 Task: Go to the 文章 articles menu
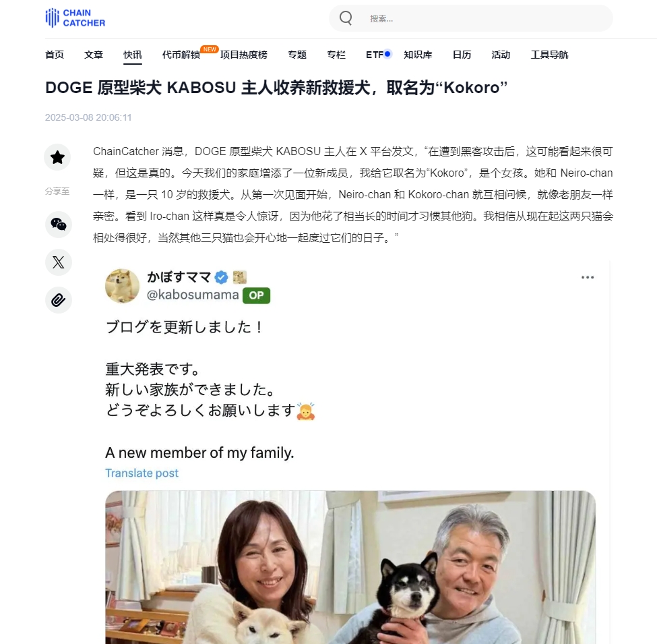click(94, 55)
